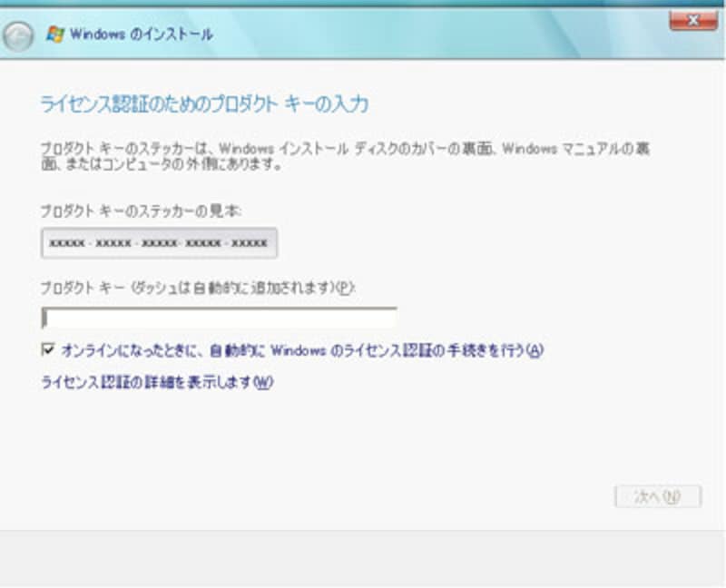Click the Windows のインストール title text
Screen dimensions: 726x588
(x=142, y=34)
